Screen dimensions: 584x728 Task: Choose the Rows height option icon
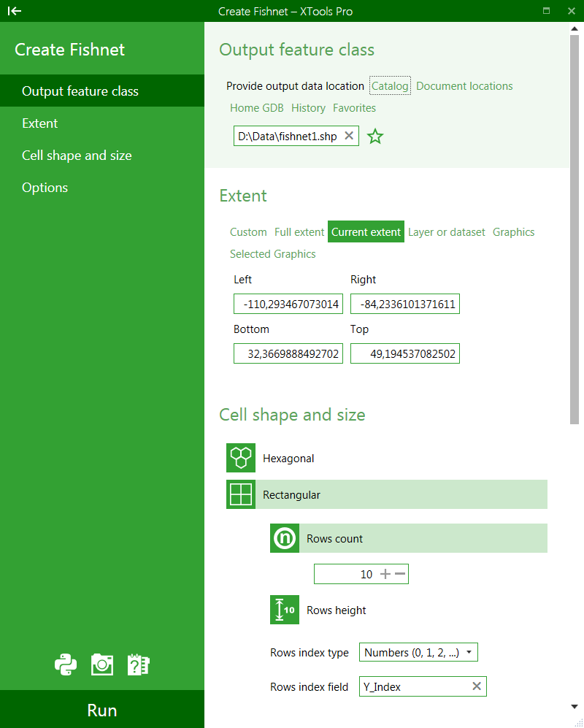point(285,610)
